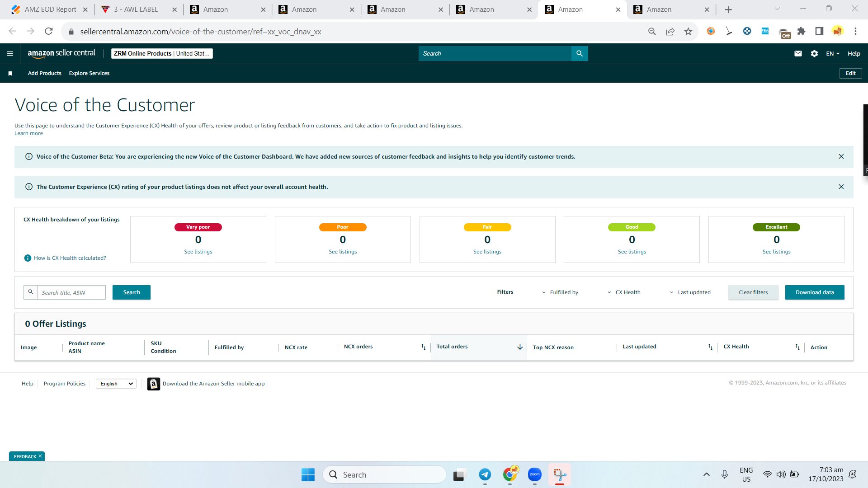Sort by NCX orders column arrows
This screenshot has height=488, width=868.
click(424, 347)
